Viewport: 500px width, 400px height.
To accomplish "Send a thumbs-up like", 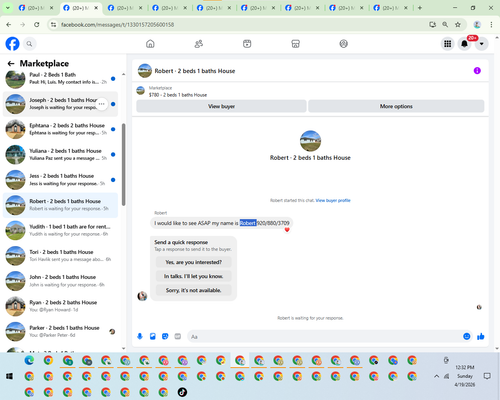I will (x=481, y=336).
